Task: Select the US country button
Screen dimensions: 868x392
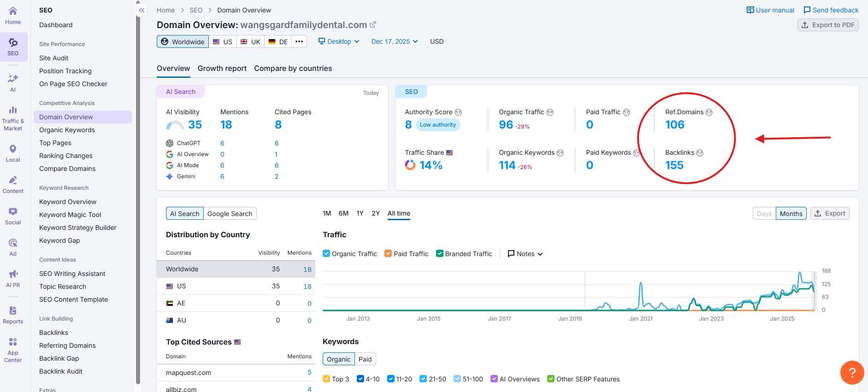Action: pyautogui.click(x=223, y=41)
